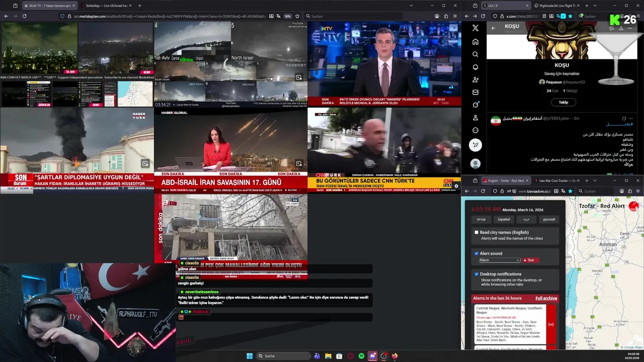Open Grok icon in X sidebar
Screen dimensions: 644x362
(475, 105)
